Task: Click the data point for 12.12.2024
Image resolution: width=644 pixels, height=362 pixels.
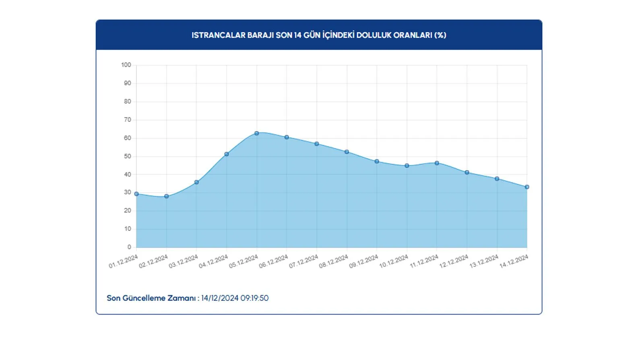Action: [467, 172]
